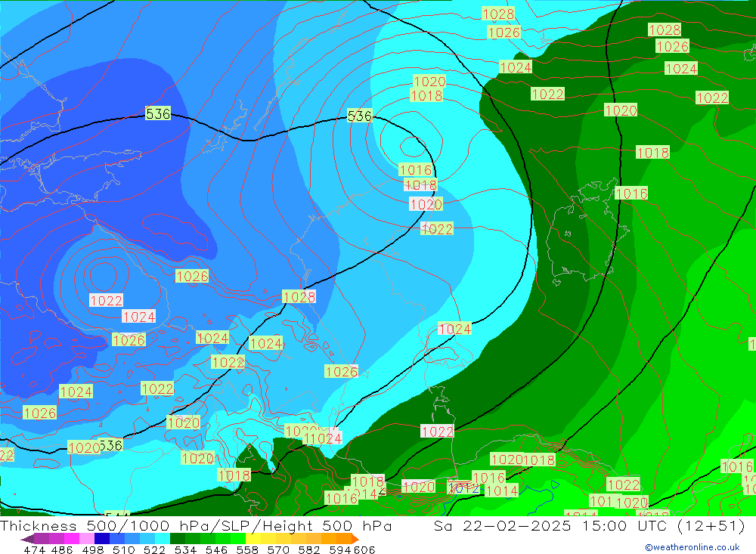756x554 pixels.
Task: Click the 474 legend value
Action: point(35,549)
